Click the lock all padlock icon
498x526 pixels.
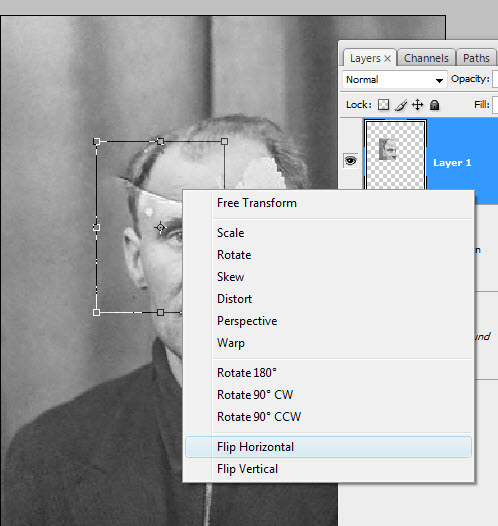(435, 105)
